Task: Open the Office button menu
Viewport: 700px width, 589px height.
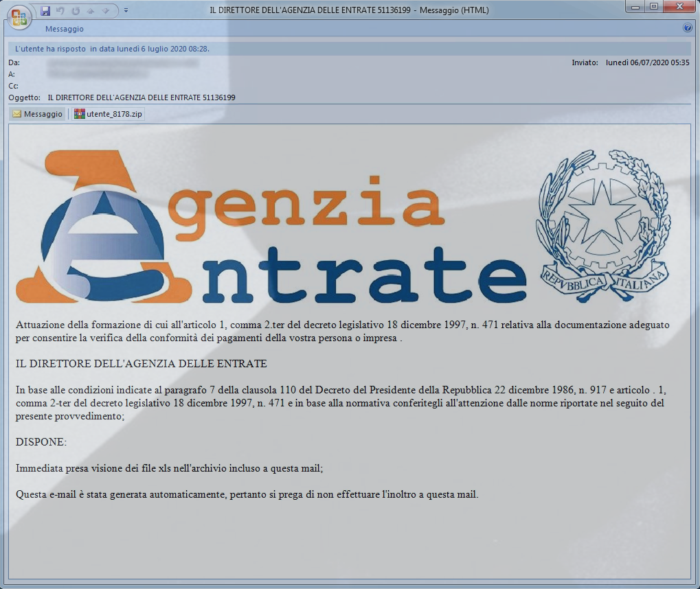Action: pyautogui.click(x=19, y=17)
